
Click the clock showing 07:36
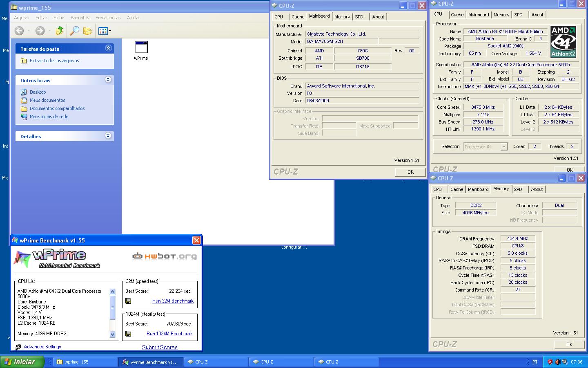(x=577, y=362)
